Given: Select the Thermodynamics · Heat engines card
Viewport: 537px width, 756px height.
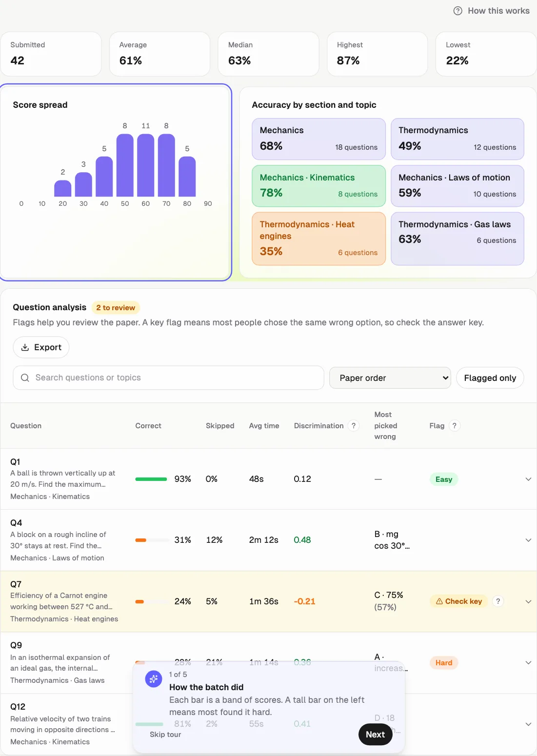Looking at the screenshot, I should click(x=319, y=239).
